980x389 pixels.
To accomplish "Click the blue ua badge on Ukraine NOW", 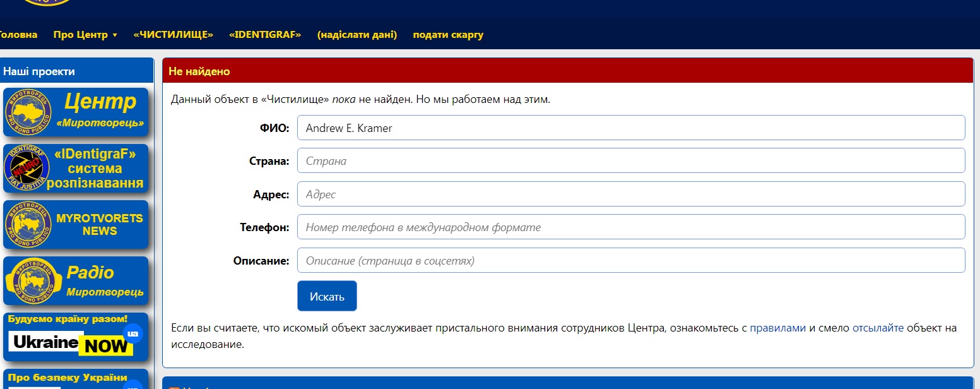I will (133, 333).
